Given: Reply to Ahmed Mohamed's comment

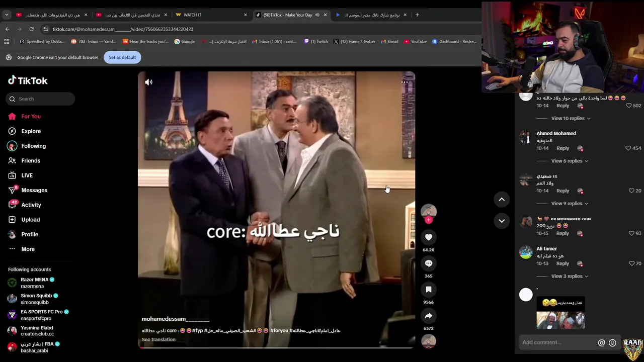Looking at the screenshot, I should (562, 148).
